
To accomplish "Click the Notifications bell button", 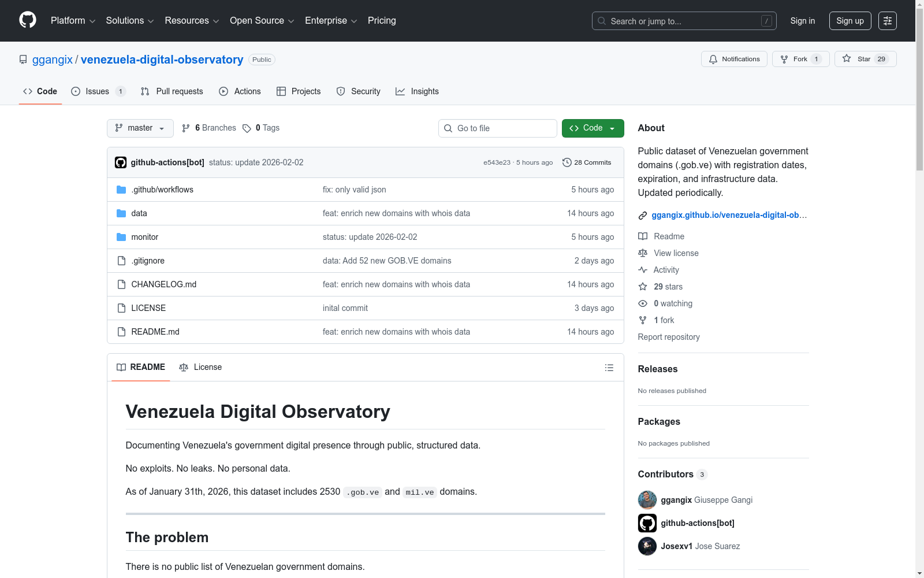I will click(x=734, y=59).
